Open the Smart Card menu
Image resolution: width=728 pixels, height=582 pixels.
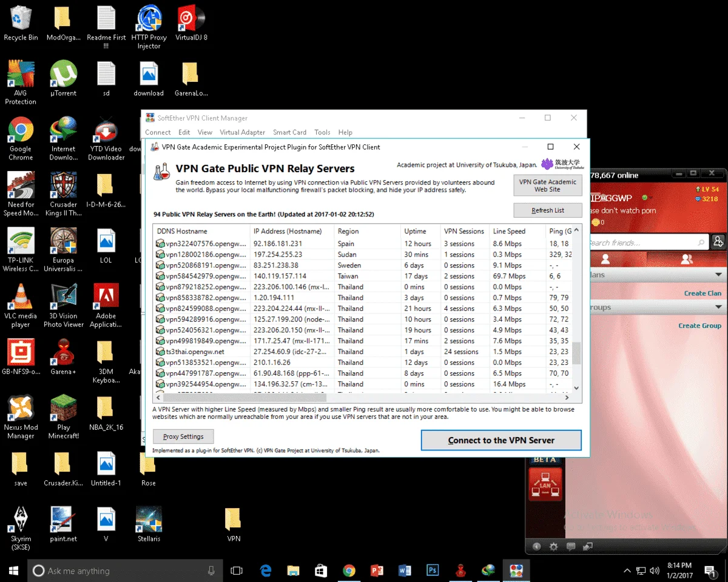pos(289,132)
